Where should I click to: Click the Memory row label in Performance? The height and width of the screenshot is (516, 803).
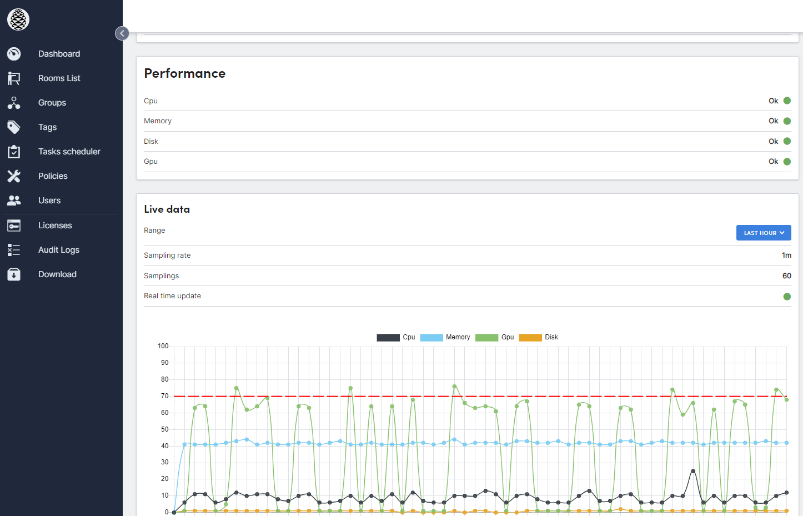[157, 121]
